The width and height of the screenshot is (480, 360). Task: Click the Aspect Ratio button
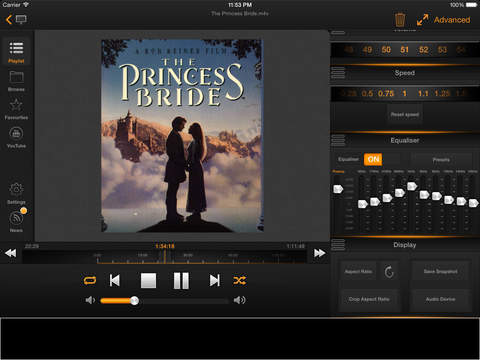pos(358,272)
